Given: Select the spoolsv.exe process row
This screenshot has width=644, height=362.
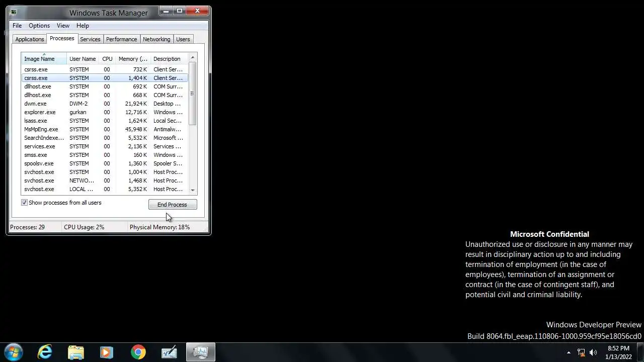Looking at the screenshot, I should 105,163.
